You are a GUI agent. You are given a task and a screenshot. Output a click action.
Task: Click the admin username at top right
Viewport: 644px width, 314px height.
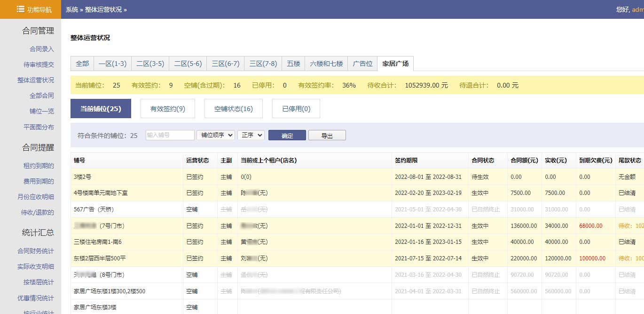click(638, 9)
